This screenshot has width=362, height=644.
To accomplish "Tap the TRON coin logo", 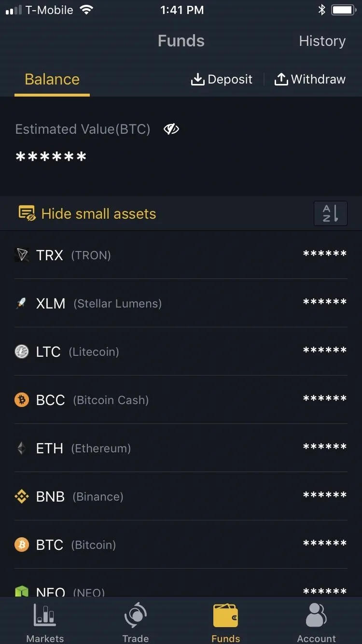I will point(22,255).
